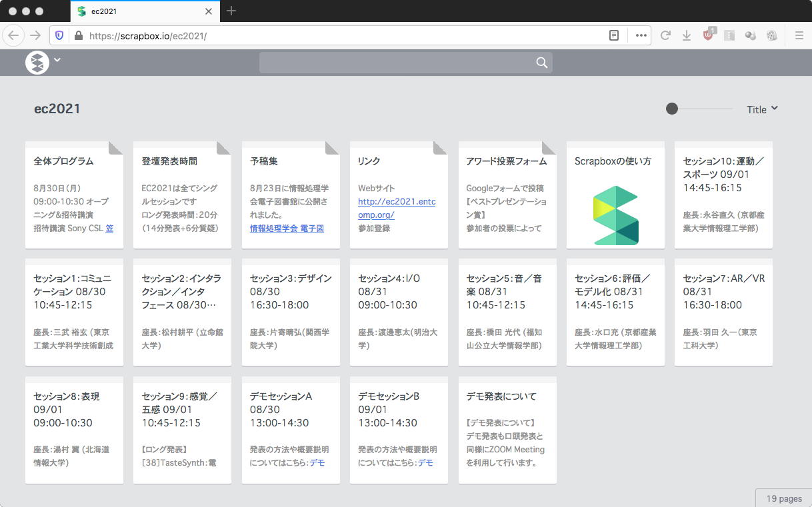Screen dimensions: 812x507
Task: Click the ec2021 project title
Action: tap(57, 109)
